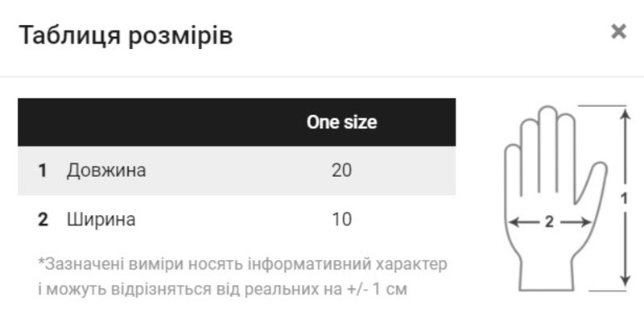Click the empty black header cell above Довжина
644x326 pixels.
pyautogui.click(x=145, y=122)
